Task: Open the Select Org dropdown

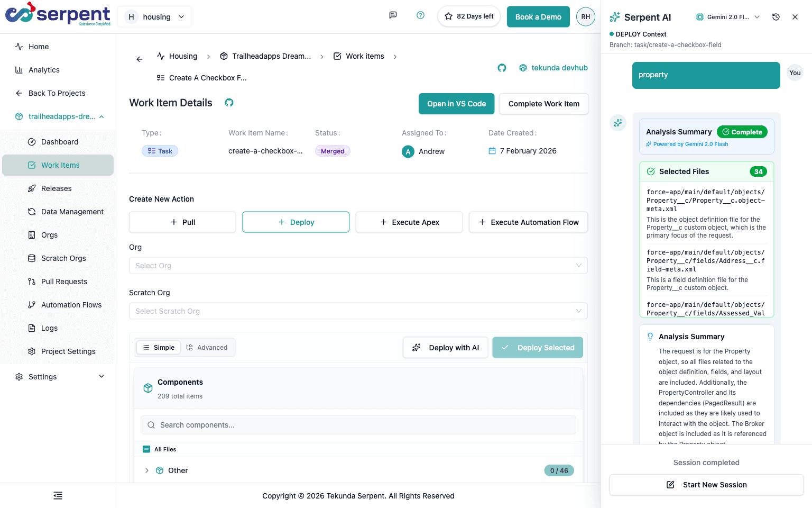Action: click(358, 266)
